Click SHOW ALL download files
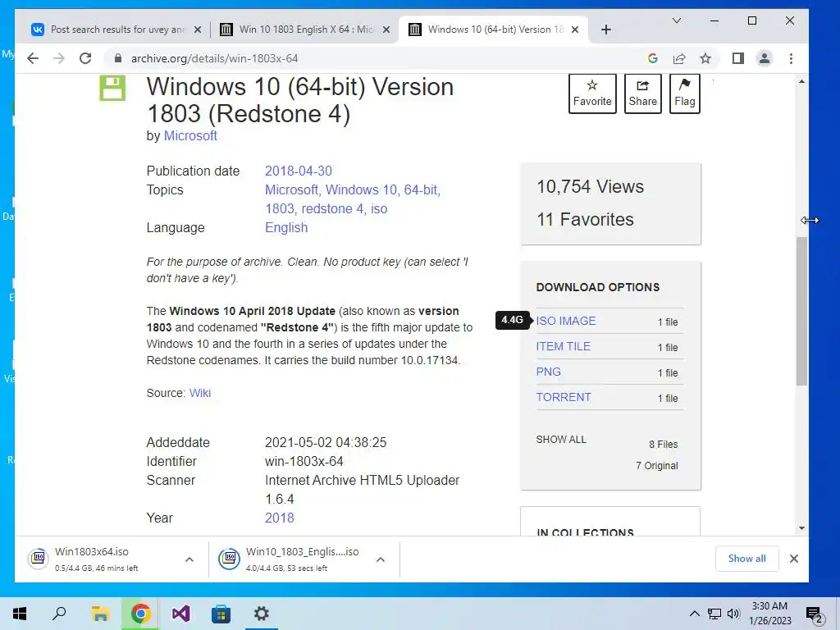Viewport: 840px width, 630px height. click(561, 440)
